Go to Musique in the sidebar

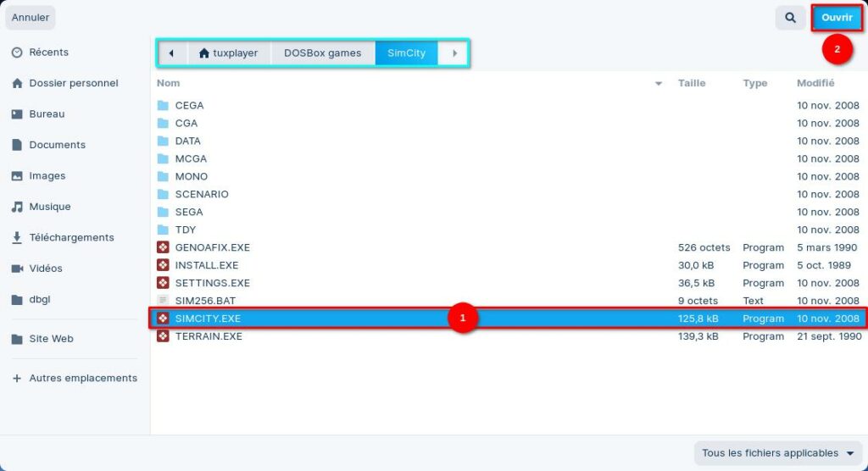point(50,207)
